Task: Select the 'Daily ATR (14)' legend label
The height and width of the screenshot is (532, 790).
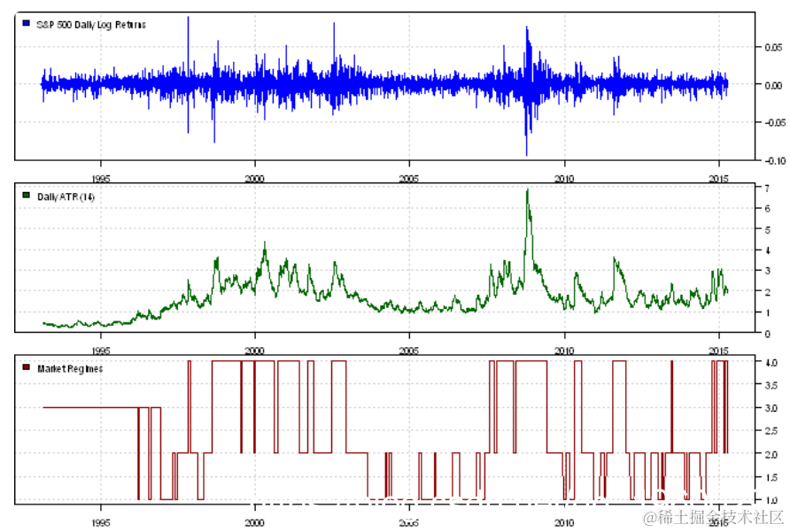Action: coord(66,197)
